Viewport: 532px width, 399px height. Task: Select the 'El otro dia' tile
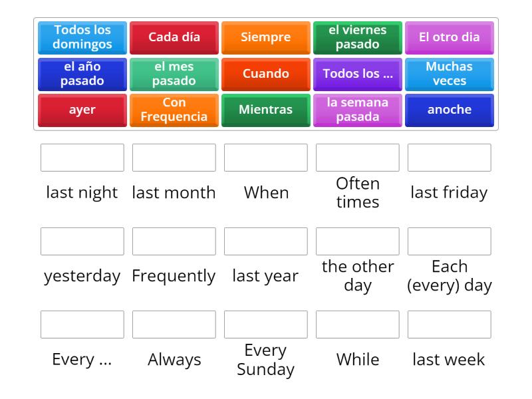[x=450, y=37]
